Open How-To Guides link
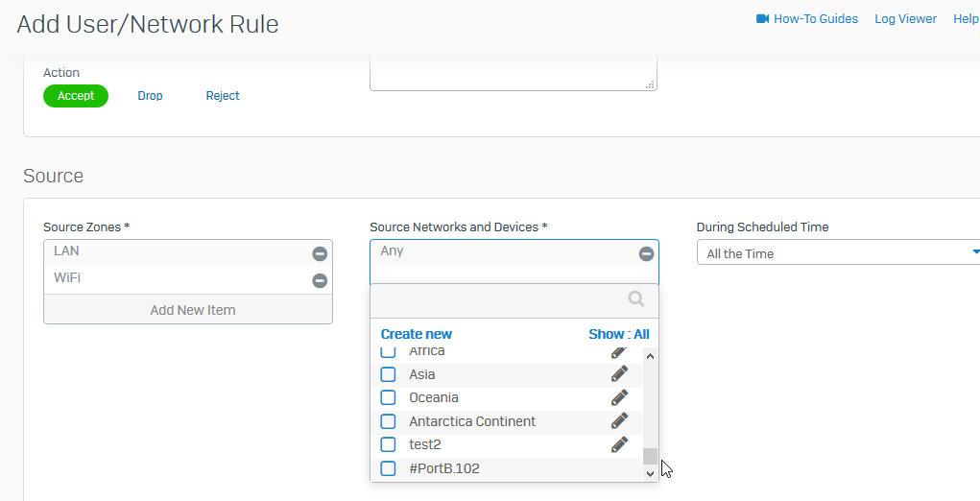 (807, 19)
